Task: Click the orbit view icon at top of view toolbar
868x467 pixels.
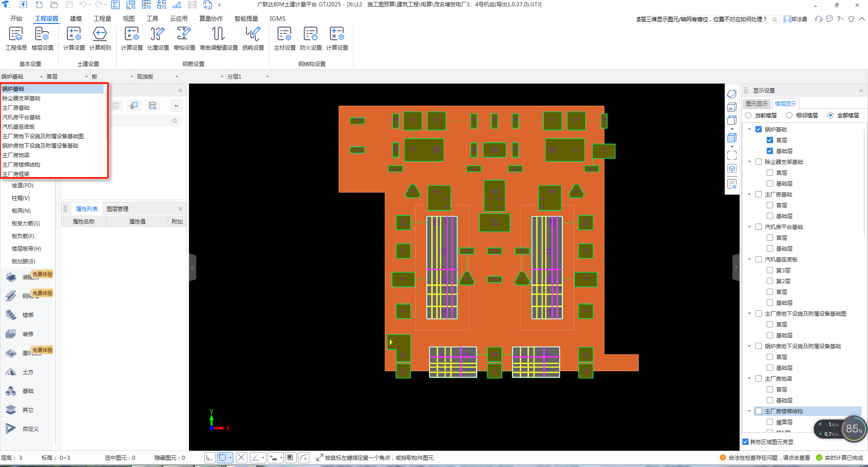Action: [732, 94]
